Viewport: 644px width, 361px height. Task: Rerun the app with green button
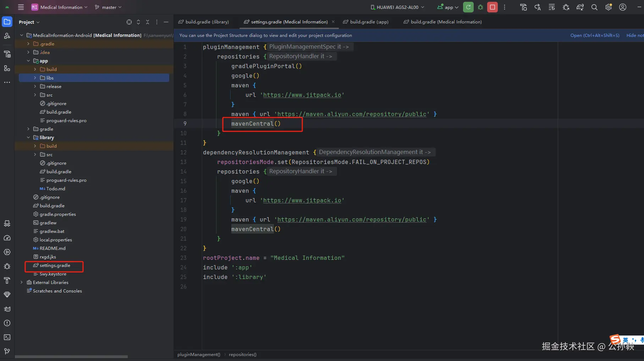coord(468,7)
